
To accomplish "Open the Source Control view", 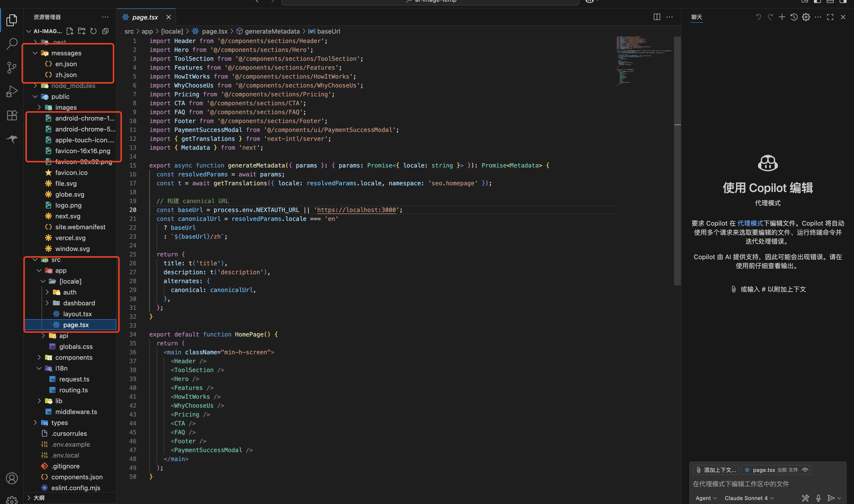I will (x=12, y=68).
